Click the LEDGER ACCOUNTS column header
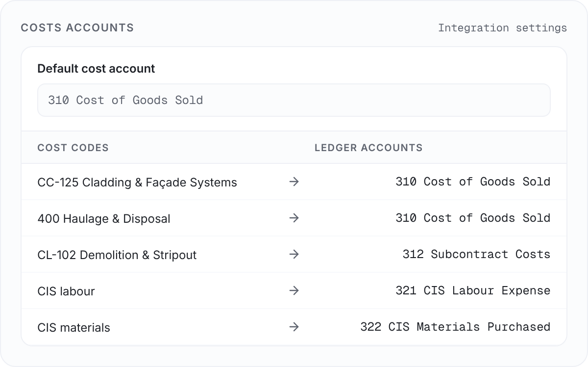Viewport: 588px width, 367px height. point(368,148)
